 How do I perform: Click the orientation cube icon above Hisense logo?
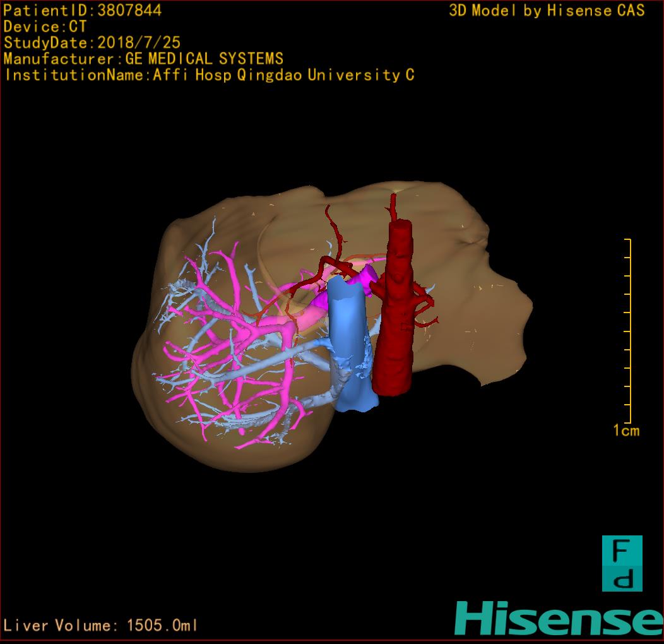tap(622, 563)
